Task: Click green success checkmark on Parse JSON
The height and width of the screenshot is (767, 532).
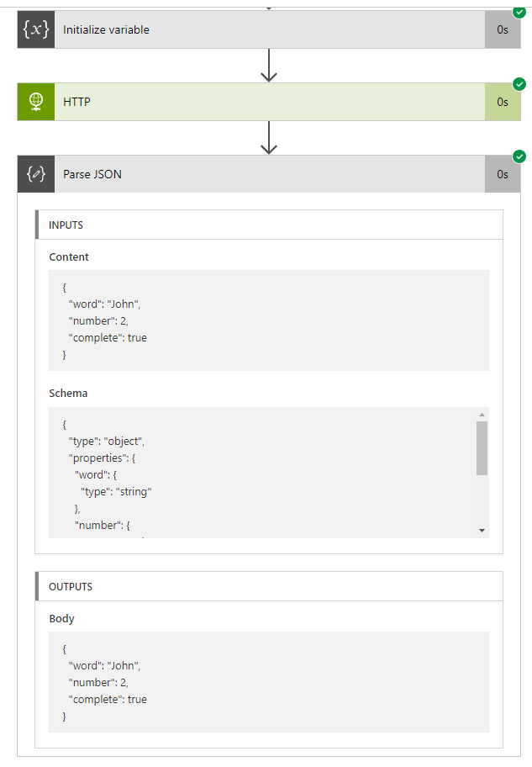Action: 519,156
